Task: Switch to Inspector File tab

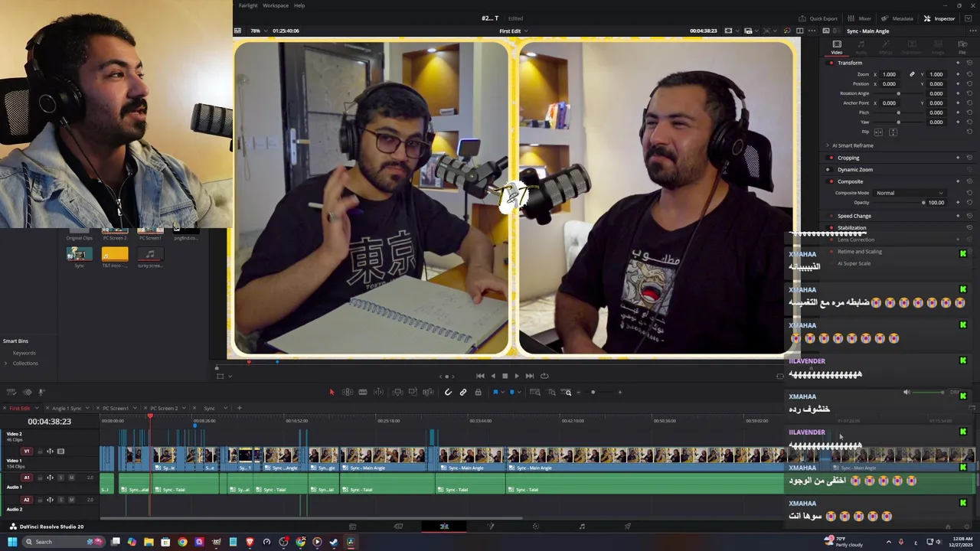Action: point(962,47)
